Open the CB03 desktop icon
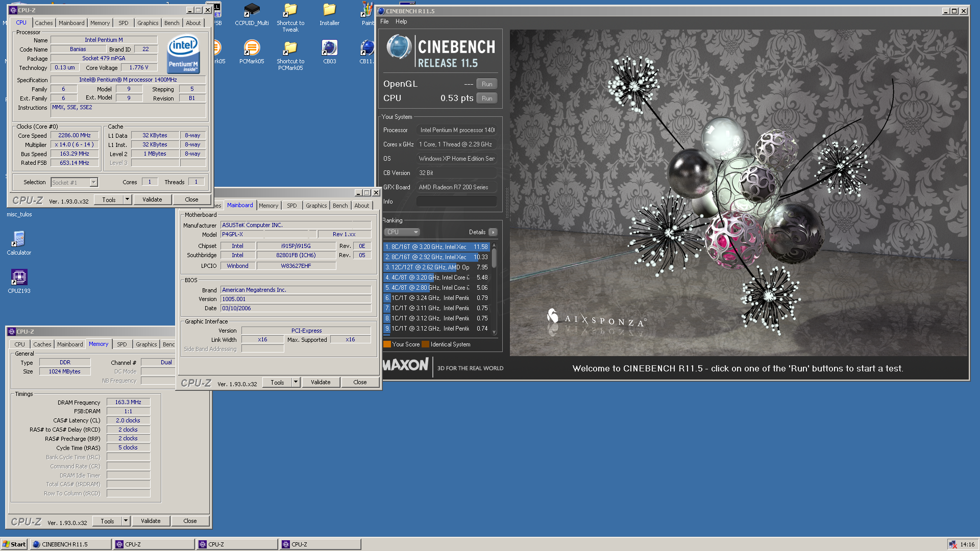Screen dimensions: 980x551 point(329,52)
